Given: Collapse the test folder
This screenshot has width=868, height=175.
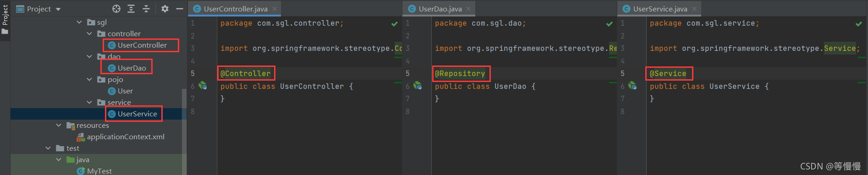Looking at the screenshot, I should 48,148.
